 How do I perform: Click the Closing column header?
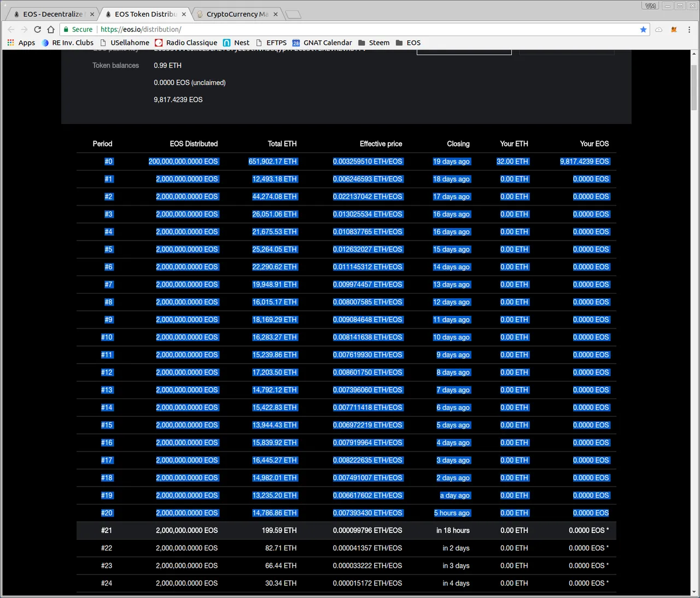click(458, 144)
